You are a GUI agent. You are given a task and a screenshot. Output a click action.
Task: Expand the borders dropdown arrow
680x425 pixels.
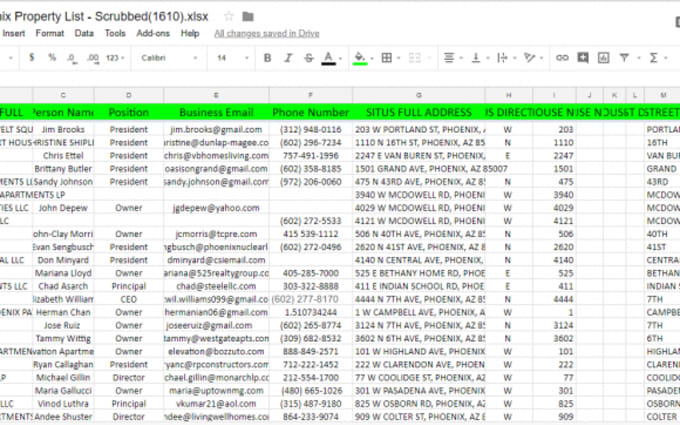click(x=399, y=58)
